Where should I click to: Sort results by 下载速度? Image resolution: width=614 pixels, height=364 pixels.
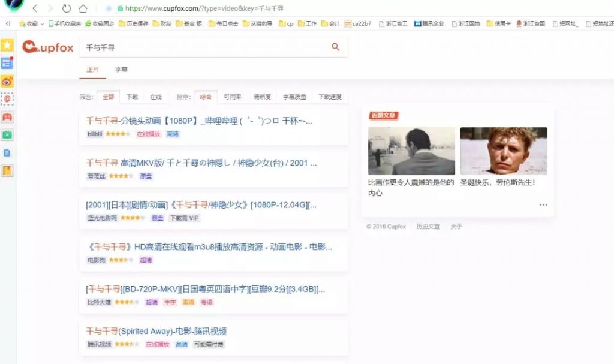pyautogui.click(x=330, y=97)
